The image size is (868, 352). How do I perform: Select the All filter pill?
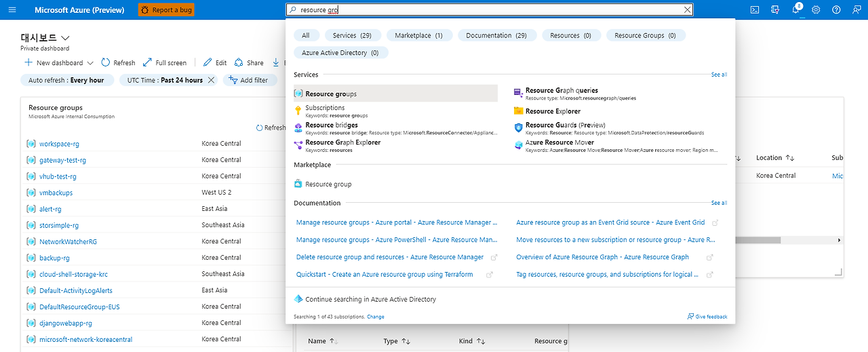pyautogui.click(x=306, y=35)
